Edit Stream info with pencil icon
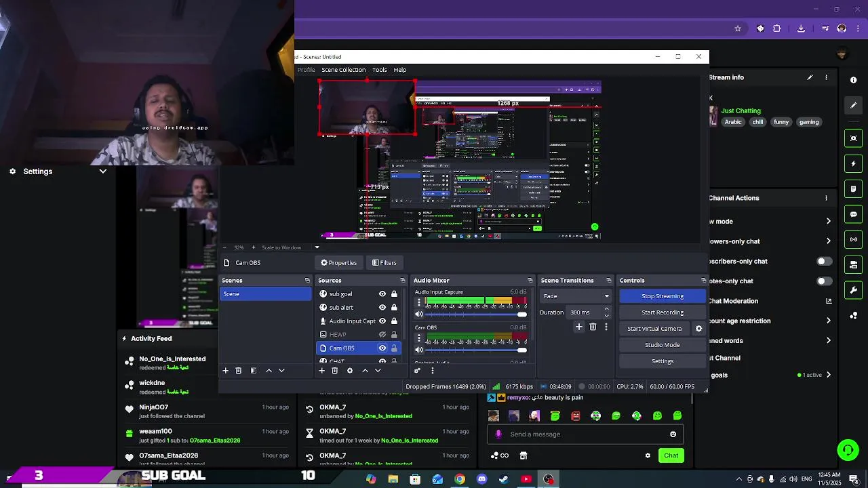Viewport: 868px width, 488px height. [x=810, y=77]
